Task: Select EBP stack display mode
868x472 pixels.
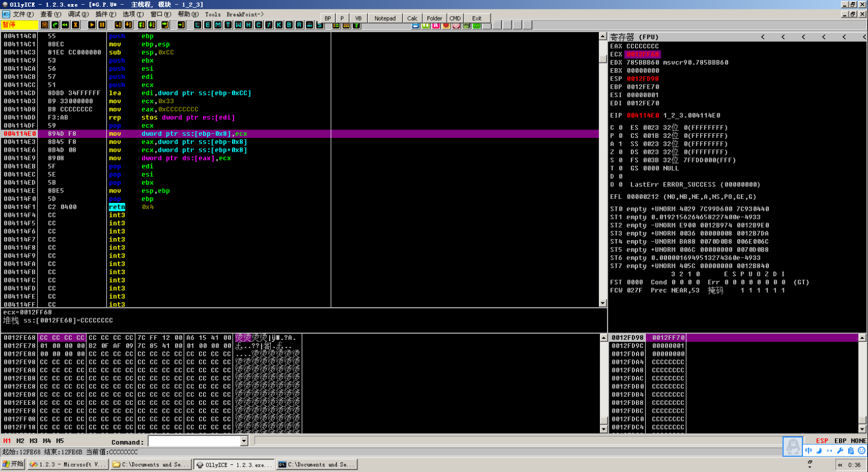Action: 840,440
